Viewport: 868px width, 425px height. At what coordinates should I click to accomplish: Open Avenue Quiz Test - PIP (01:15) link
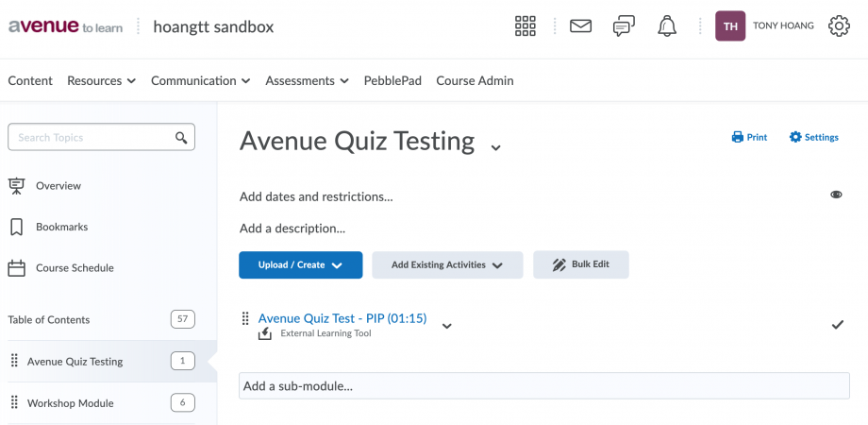(x=342, y=318)
